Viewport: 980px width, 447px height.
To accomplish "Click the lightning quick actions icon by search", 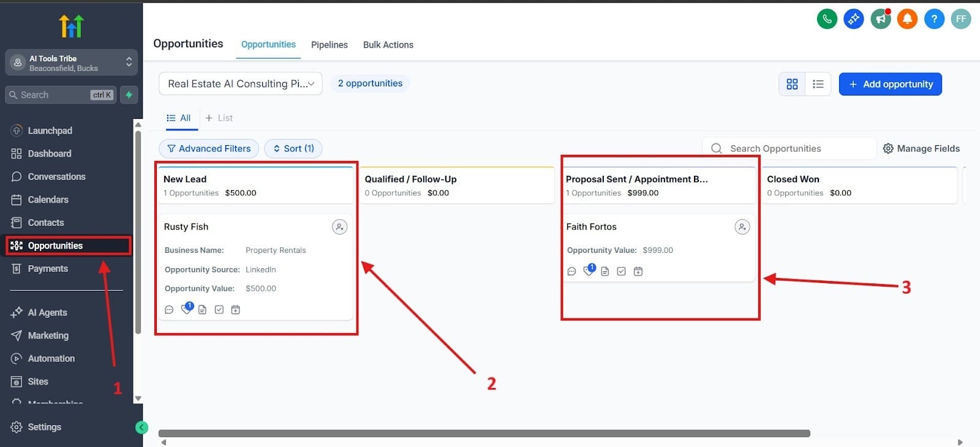I will [129, 95].
